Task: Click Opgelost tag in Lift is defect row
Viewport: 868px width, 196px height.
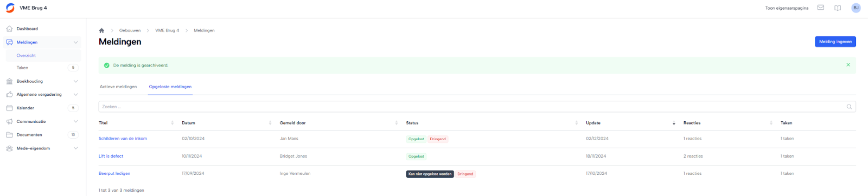Action: (416, 156)
